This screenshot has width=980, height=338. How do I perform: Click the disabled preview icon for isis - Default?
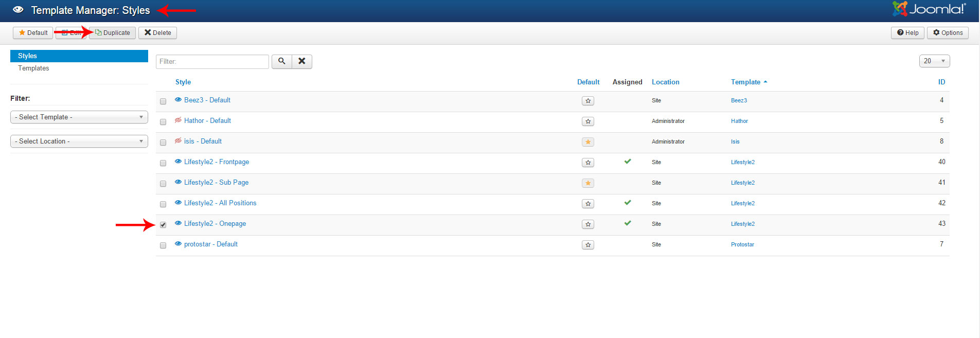[178, 141]
